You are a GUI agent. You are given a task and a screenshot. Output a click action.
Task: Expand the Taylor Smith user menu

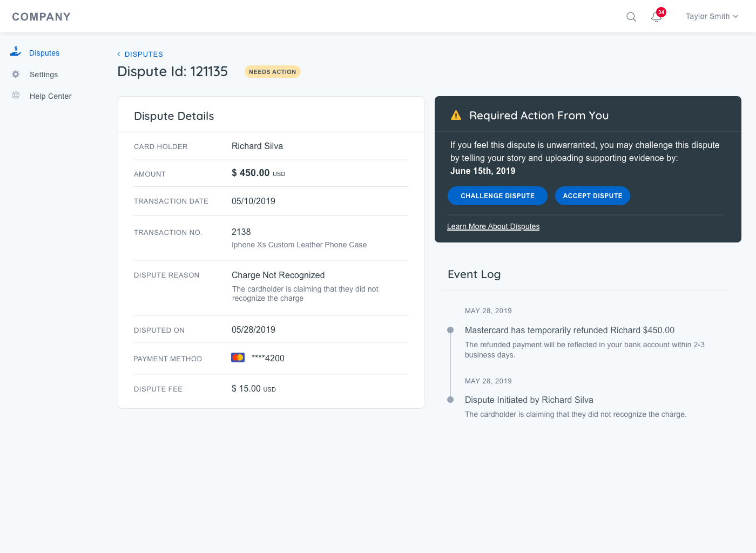click(x=711, y=17)
